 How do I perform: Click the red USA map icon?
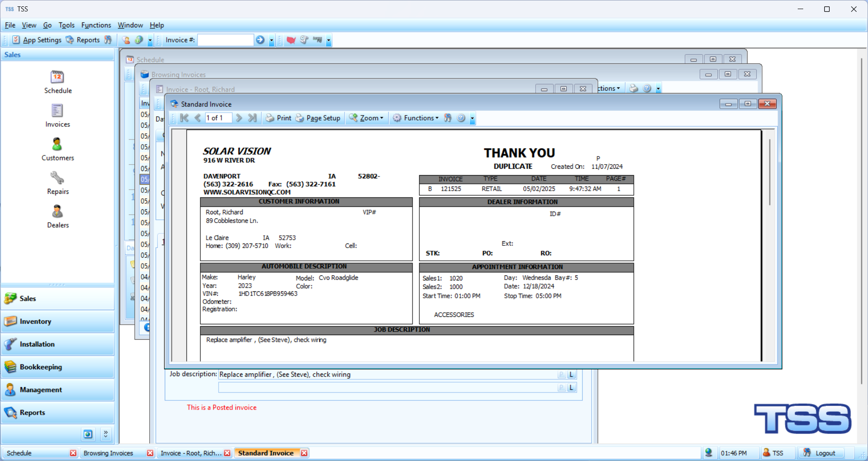pyautogui.click(x=291, y=40)
